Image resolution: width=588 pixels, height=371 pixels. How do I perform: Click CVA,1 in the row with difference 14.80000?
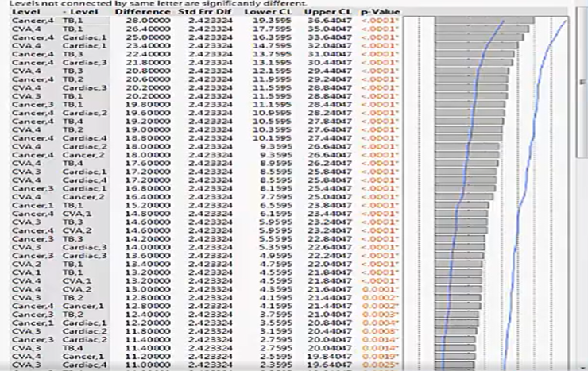pyautogui.click(x=77, y=214)
